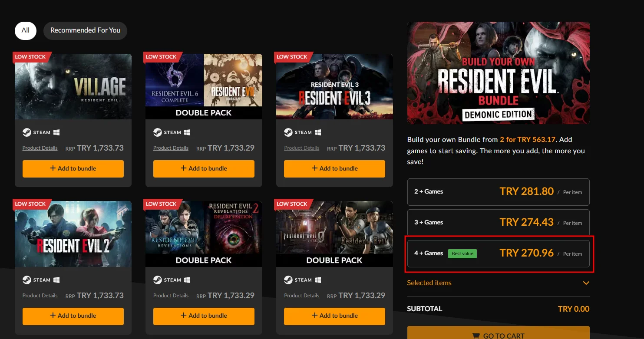
Task: Click the Build Your Own Bundle banner image
Action: (x=499, y=73)
